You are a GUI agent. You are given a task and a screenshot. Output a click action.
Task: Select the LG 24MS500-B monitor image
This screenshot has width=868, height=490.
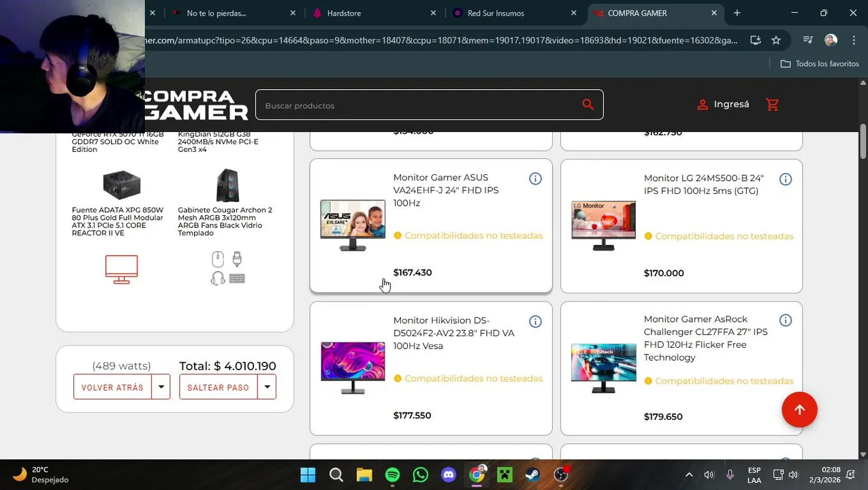[603, 225]
